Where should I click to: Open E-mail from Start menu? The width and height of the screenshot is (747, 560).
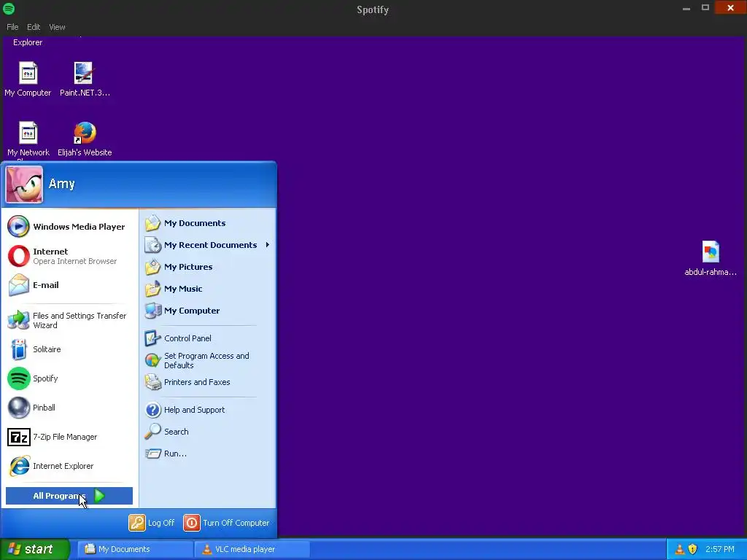pos(69,285)
